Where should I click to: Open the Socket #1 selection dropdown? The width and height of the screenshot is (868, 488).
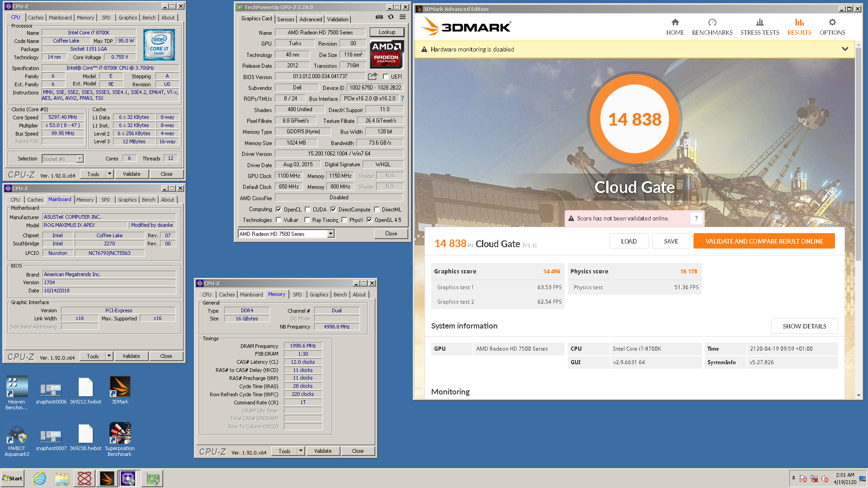pos(80,159)
